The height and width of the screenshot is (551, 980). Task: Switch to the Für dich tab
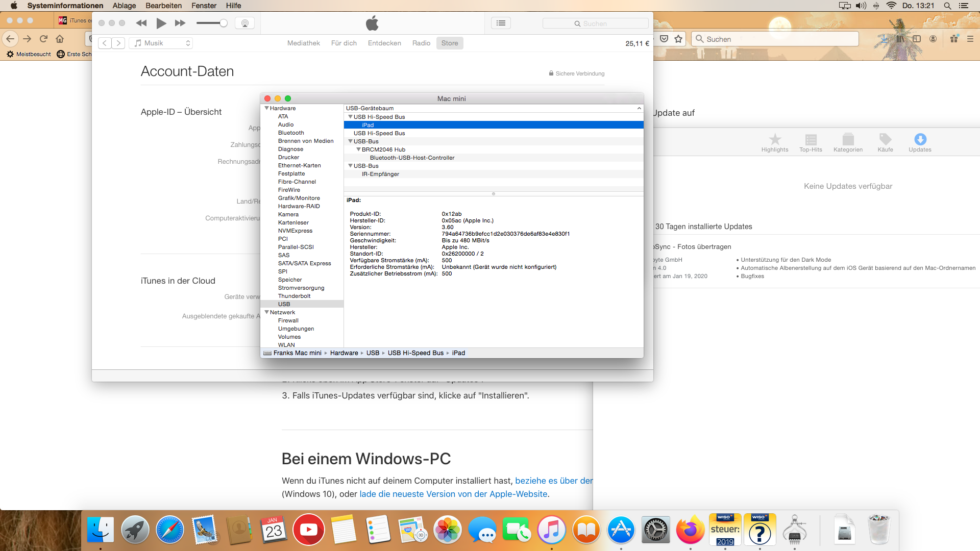344,43
